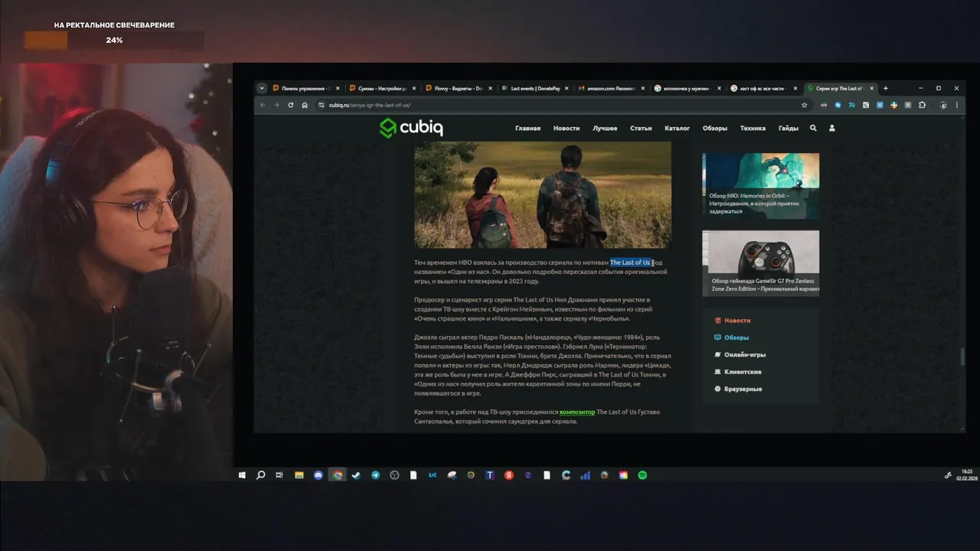Open GameSir G7 Pro gamepad review card

coord(761,263)
